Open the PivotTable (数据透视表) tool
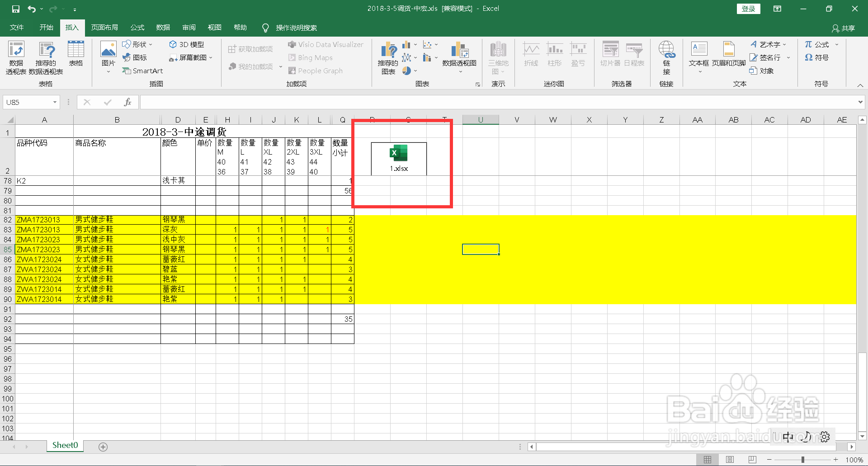Image resolution: width=868 pixels, height=466 pixels. click(16, 57)
